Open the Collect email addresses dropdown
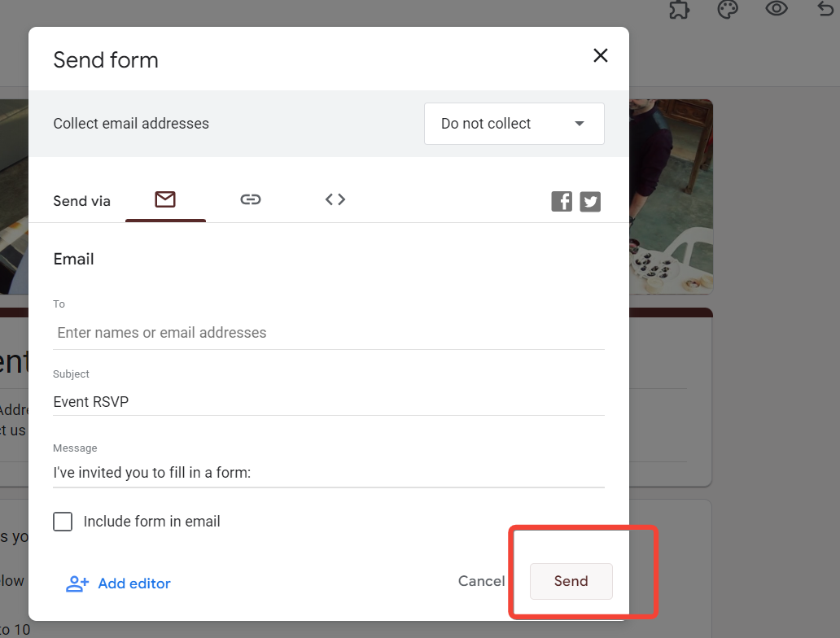This screenshot has width=840, height=638. tap(514, 124)
